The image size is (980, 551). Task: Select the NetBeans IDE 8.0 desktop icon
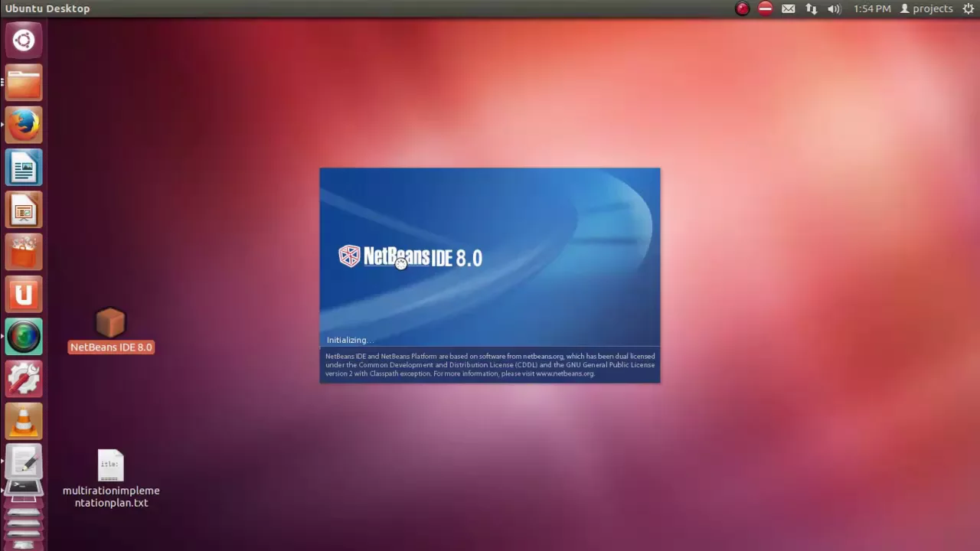click(x=111, y=331)
